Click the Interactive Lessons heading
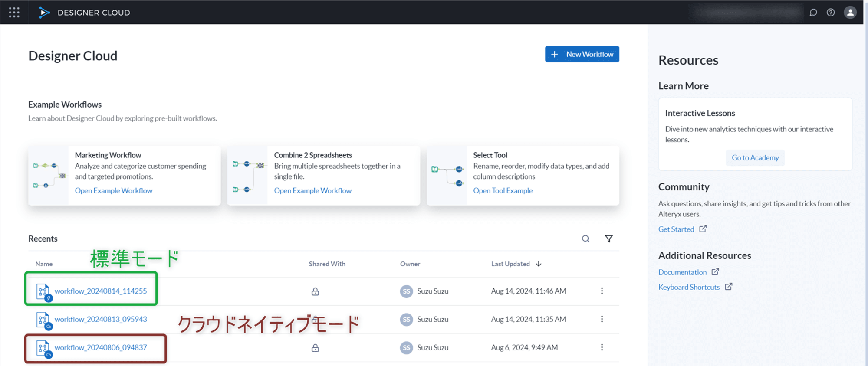Screen dimensions: 868x366 (x=700, y=113)
